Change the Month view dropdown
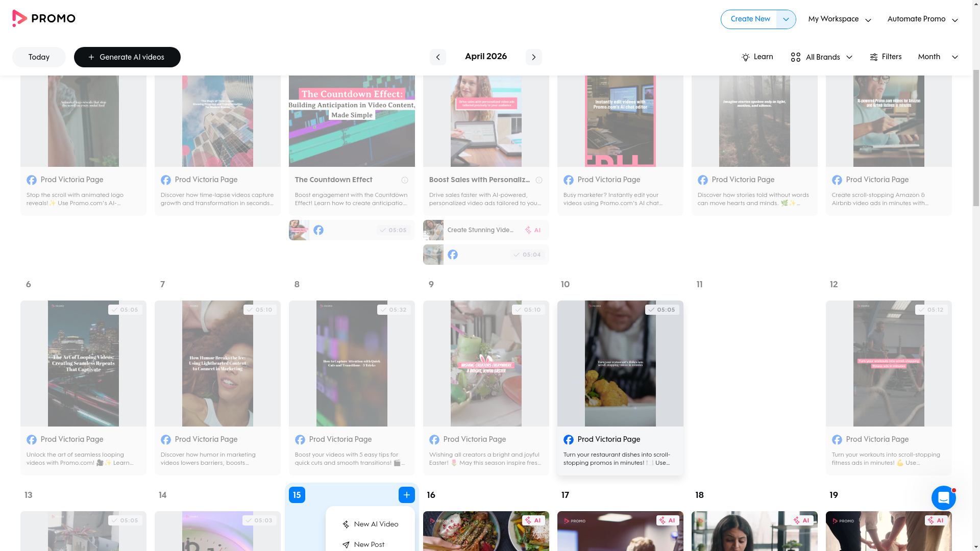This screenshot has height=551, width=980. click(x=938, y=57)
